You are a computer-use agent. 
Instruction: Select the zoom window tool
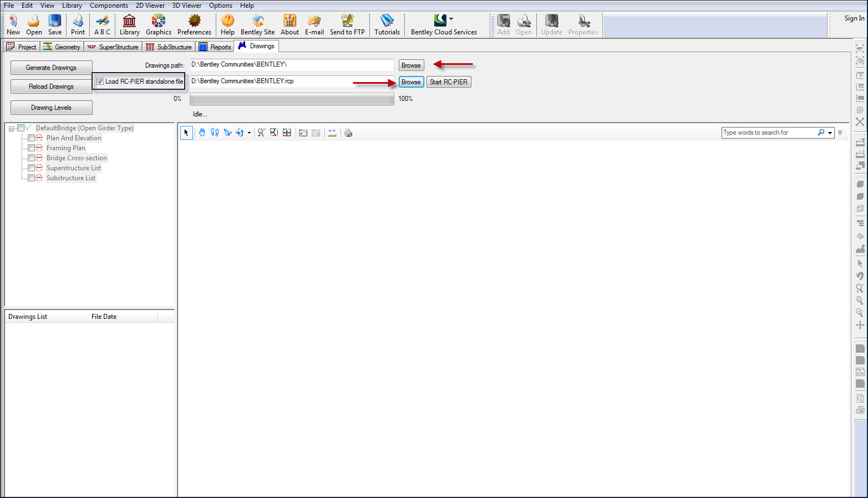(274, 133)
